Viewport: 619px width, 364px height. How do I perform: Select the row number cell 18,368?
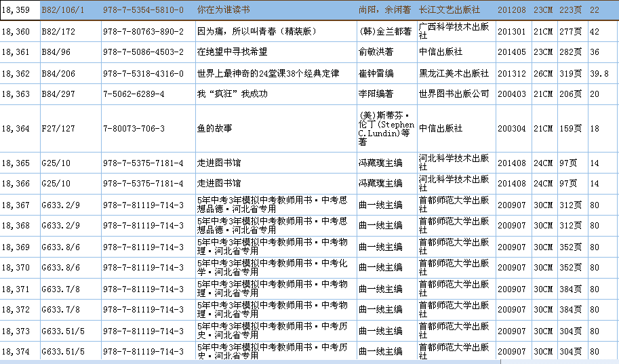tap(20, 226)
